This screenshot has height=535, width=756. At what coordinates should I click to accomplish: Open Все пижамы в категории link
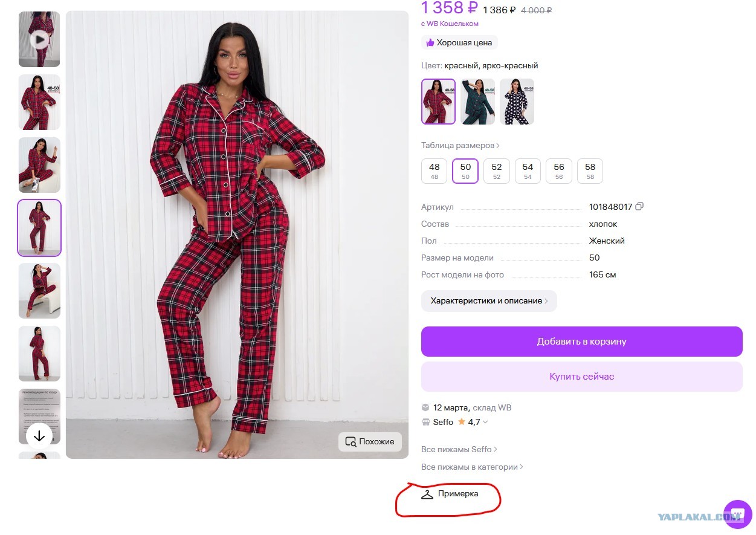click(x=472, y=467)
